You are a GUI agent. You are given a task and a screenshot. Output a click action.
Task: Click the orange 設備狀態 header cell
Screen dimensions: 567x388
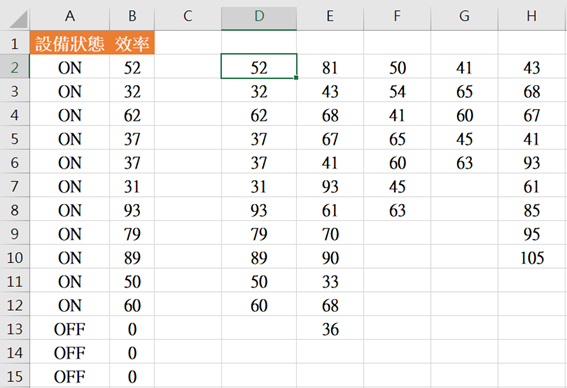coord(70,43)
